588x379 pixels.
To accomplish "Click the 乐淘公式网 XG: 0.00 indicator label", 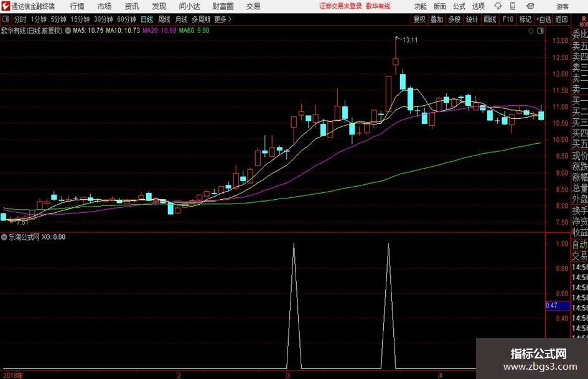I will pyautogui.click(x=37, y=237).
